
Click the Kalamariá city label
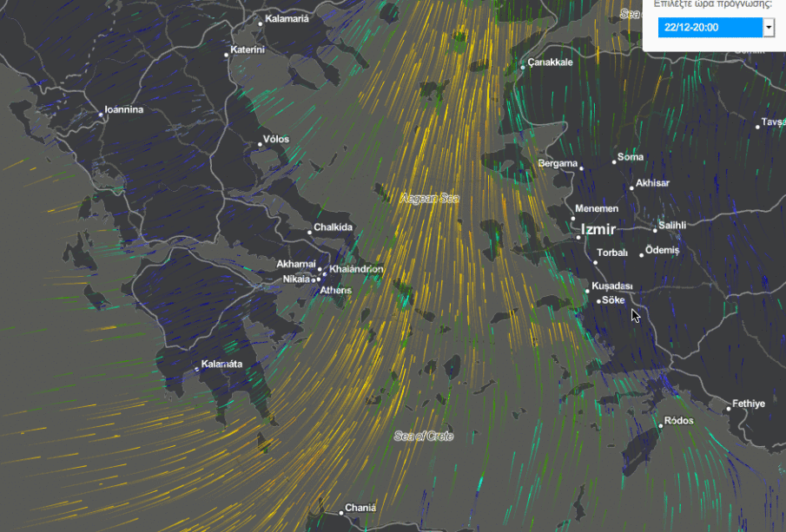tap(287, 18)
